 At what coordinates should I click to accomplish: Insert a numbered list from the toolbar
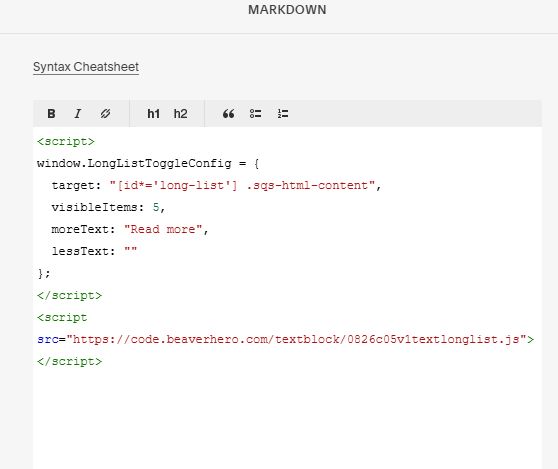(283, 114)
